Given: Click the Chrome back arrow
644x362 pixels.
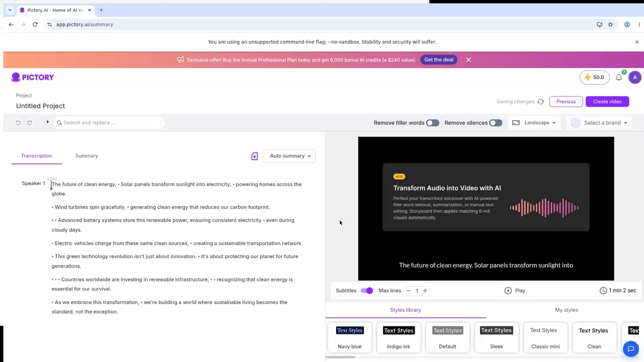Looking at the screenshot, I should [11, 24].
